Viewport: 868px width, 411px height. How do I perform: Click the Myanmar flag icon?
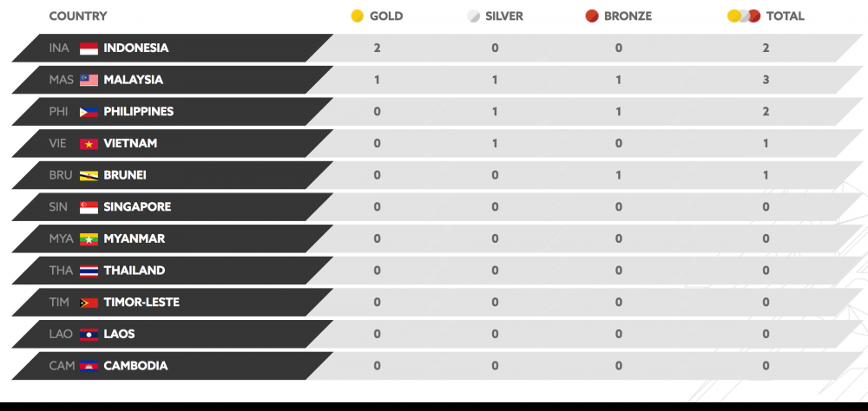click(89, 238)
